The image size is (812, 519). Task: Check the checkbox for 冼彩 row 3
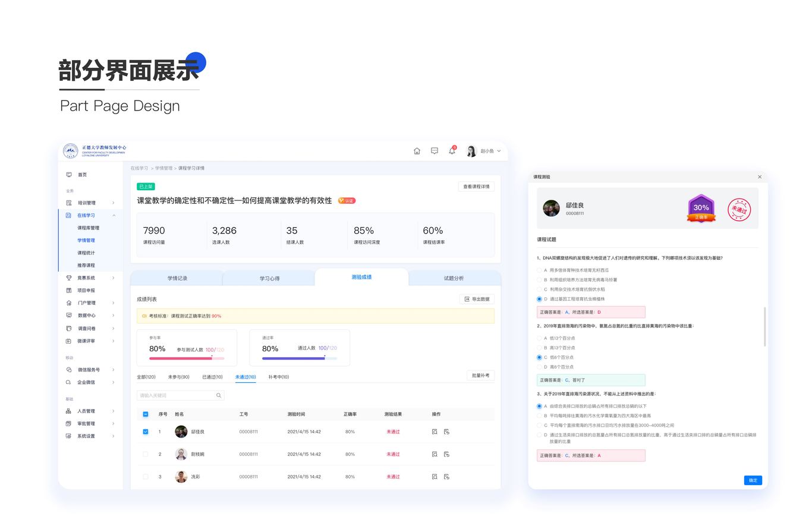146,477
